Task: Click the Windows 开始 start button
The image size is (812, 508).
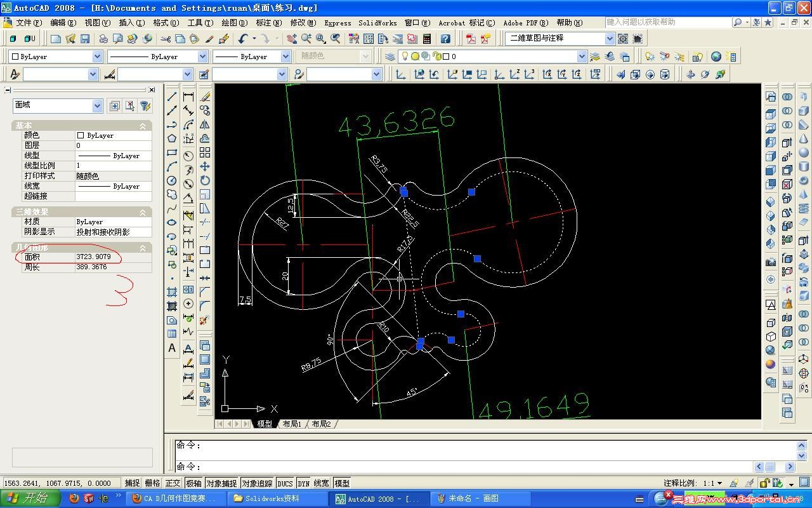Action: pyautogui.click(x=30, y=498)
